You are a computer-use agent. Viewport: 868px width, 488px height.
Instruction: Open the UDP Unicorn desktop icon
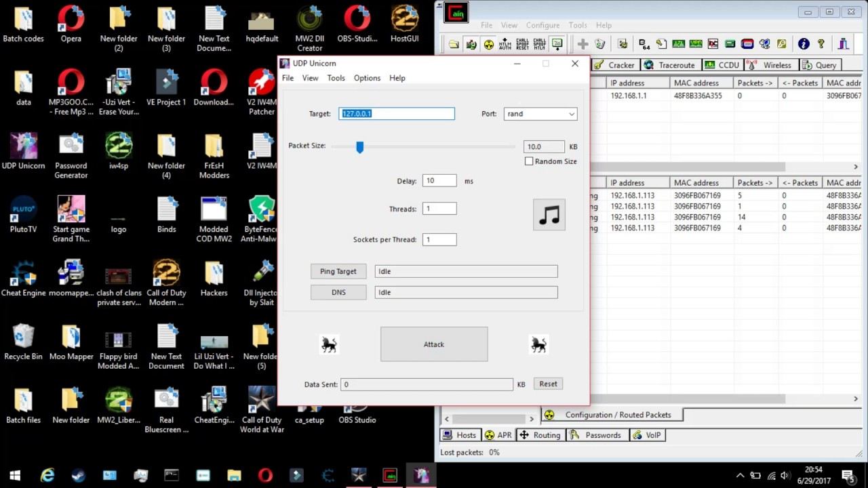click(x=23, y=152)
